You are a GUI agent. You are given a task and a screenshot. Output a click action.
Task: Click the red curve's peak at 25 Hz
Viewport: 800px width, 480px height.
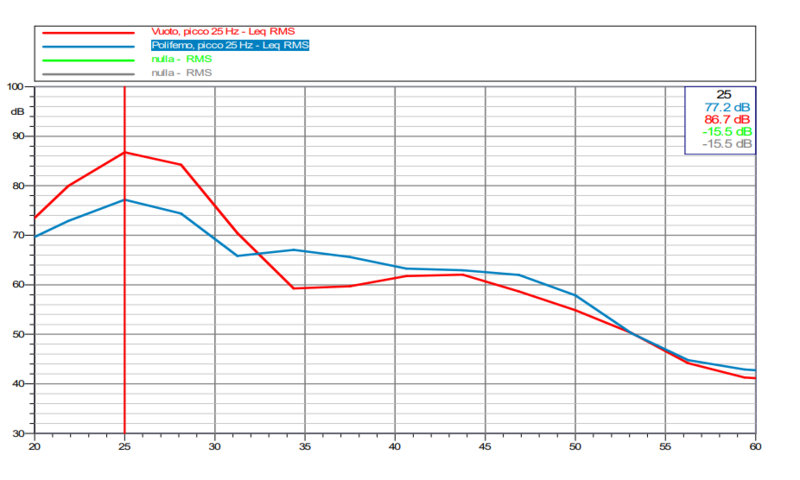coord(124,152)
